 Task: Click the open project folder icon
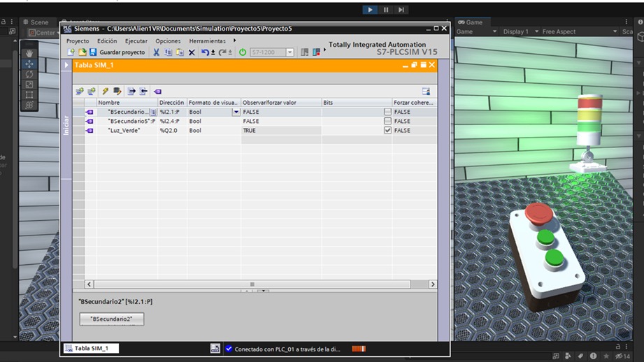(82, 52)
